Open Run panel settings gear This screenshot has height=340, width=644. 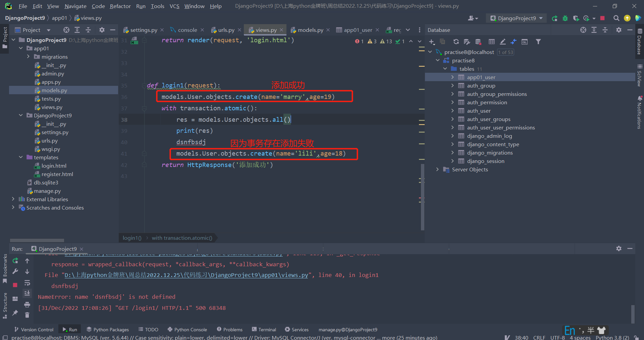click(x=619, y=248)
